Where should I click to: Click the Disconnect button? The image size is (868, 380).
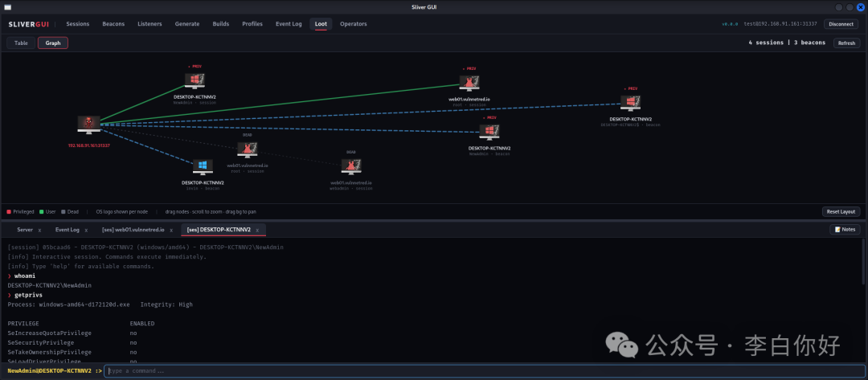tap(841, 24)
